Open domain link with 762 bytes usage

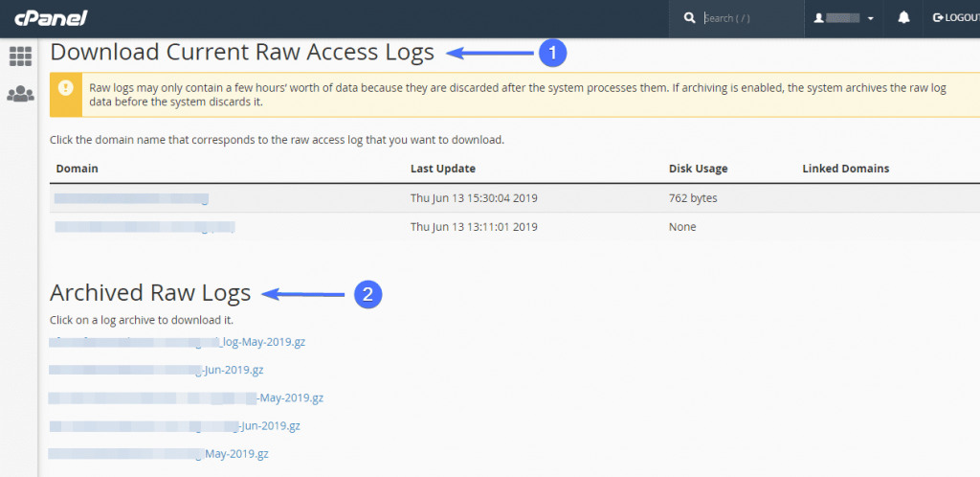[x=131, y=199]
